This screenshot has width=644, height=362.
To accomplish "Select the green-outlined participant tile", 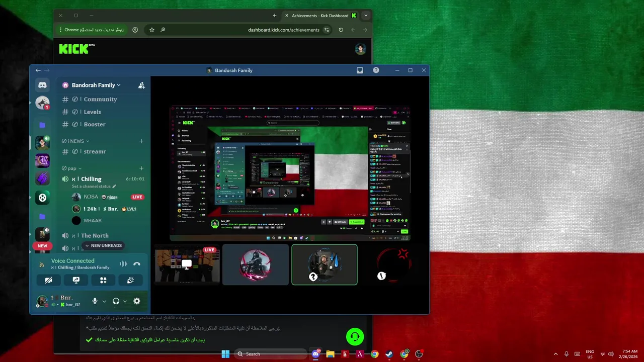I will pos(325,265).
